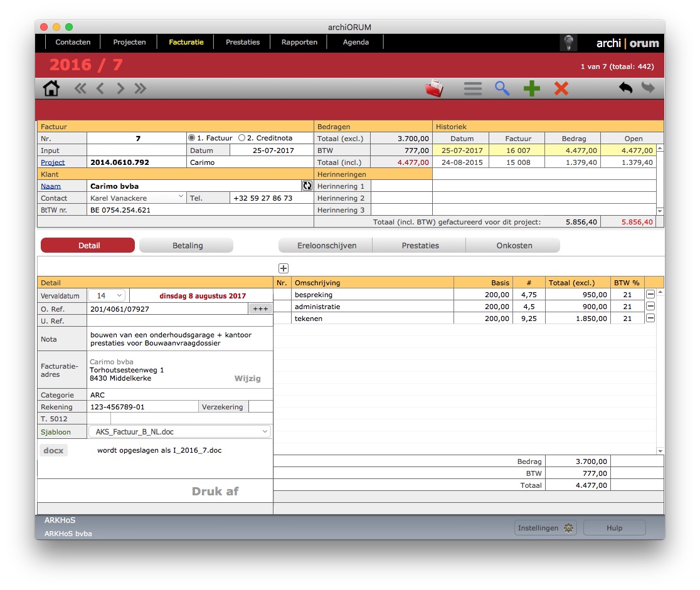Click the docx button
Screen dimensions: 700x590
pos(53,450)
